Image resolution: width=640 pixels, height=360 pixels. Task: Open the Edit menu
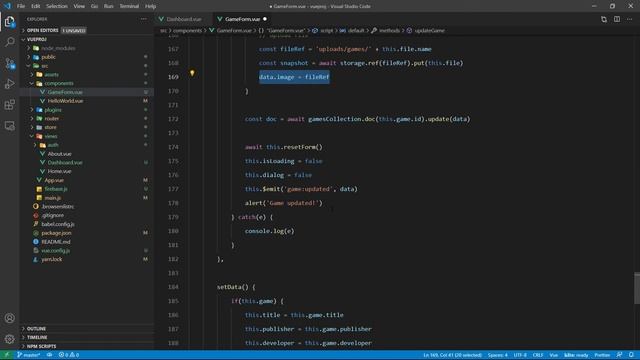36,6
